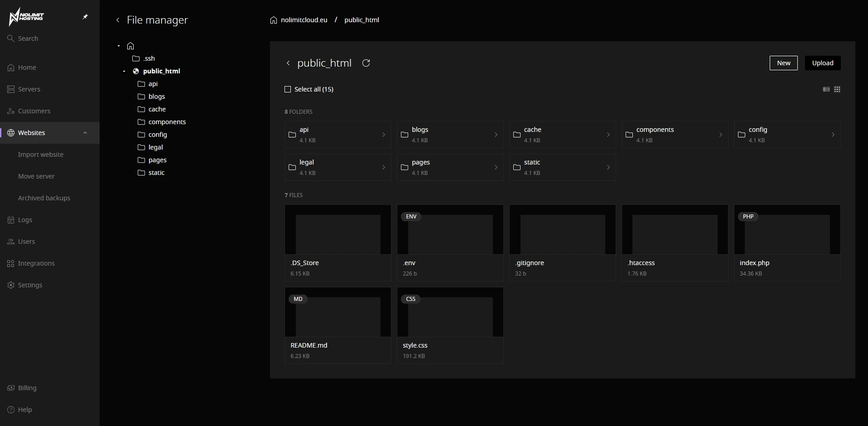Collapse the Websites sidebar section chevron

pyautogui.click(x=85, y=133)
